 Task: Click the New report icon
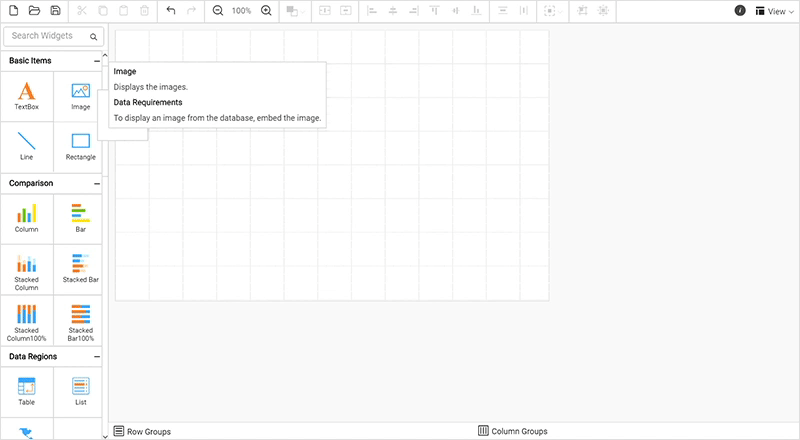pos(14,10)
